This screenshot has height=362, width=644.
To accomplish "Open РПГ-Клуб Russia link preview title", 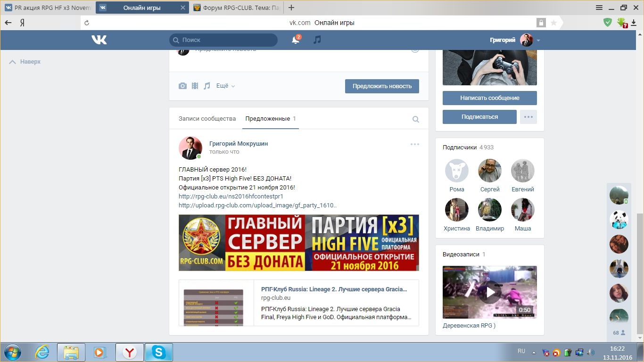I will coord(334,289).
